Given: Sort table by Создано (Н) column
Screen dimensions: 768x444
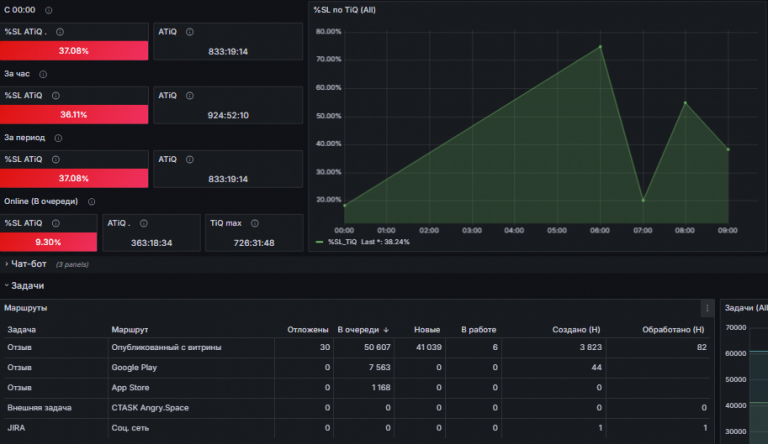Looking at the screenshot, I should 576,330.
